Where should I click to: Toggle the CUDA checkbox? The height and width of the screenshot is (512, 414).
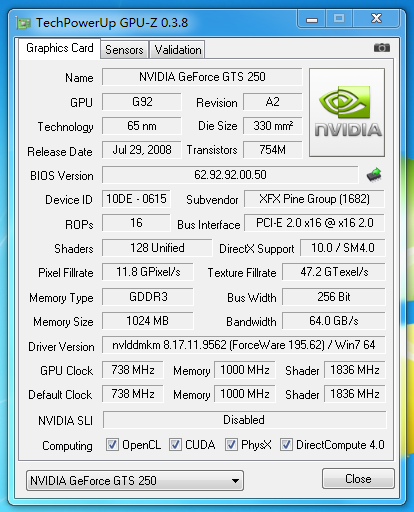pos(175,445)
